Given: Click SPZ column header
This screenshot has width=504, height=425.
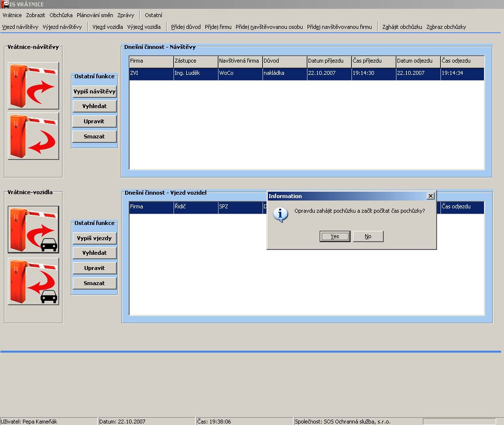Looking at the screenshot, I should pyautogui.click(x=241, y=207).
